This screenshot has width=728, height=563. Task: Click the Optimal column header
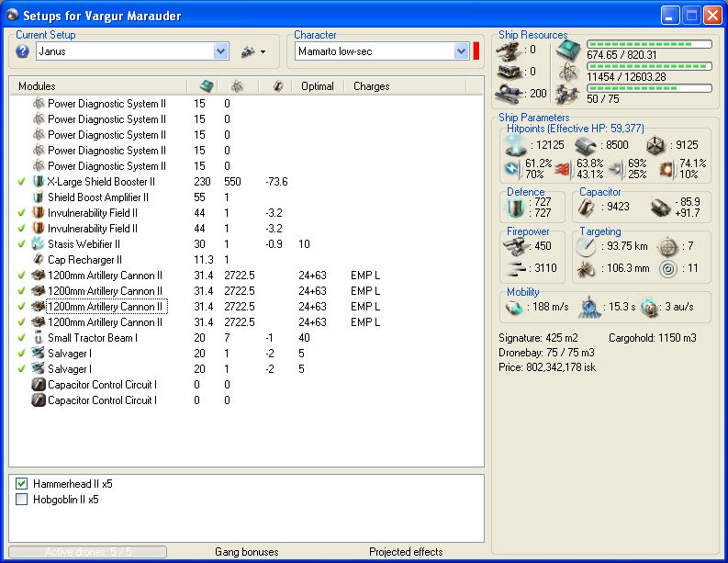point(317,86)
